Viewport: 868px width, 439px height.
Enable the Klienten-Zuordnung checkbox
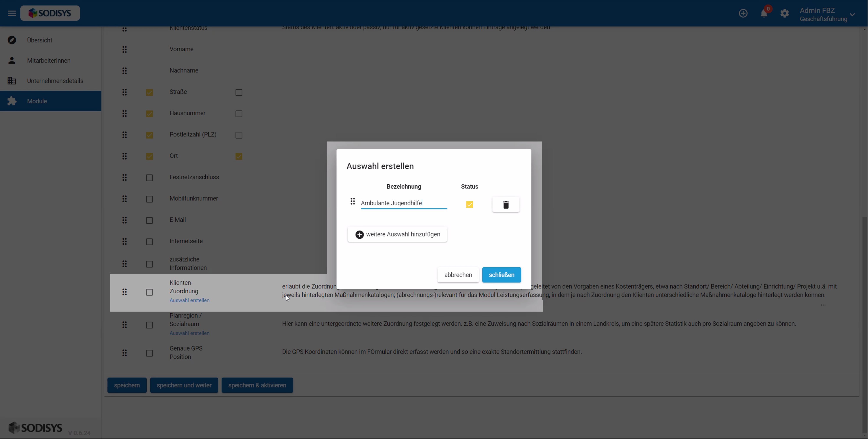pos(149,292)
